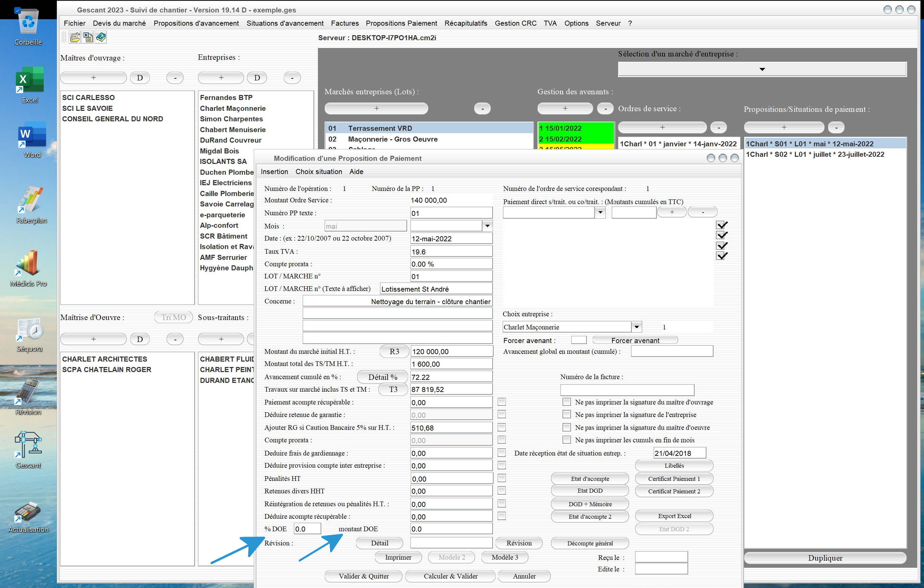Select the S02 juillet 23-juillet-2022 situation row
Viewport: 924px width, 588px height.
[x=825, y=154]
